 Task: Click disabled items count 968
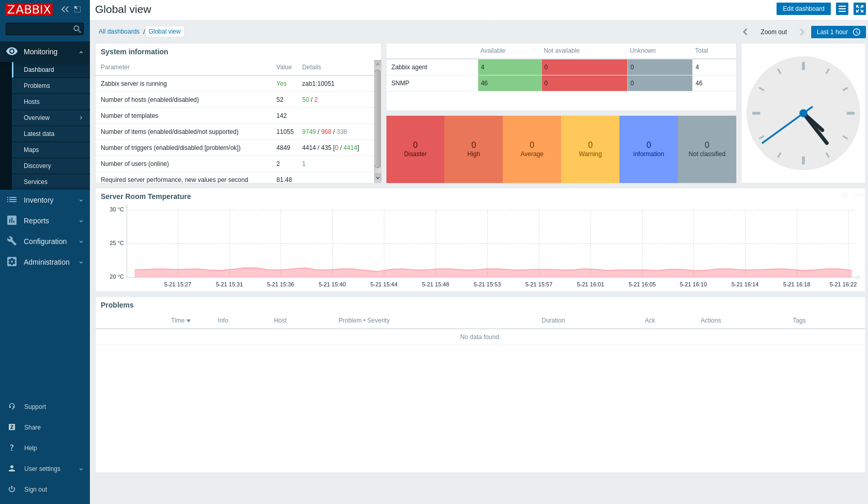326,132
